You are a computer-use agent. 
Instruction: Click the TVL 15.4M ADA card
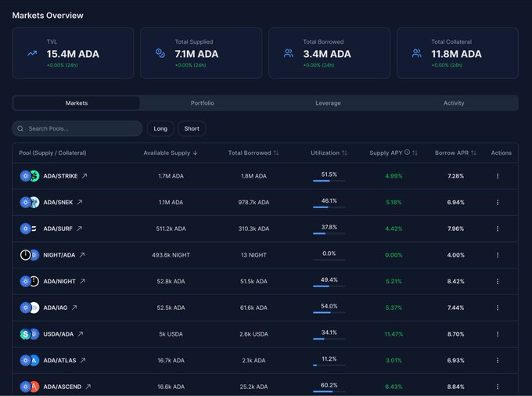click(73, 53)
